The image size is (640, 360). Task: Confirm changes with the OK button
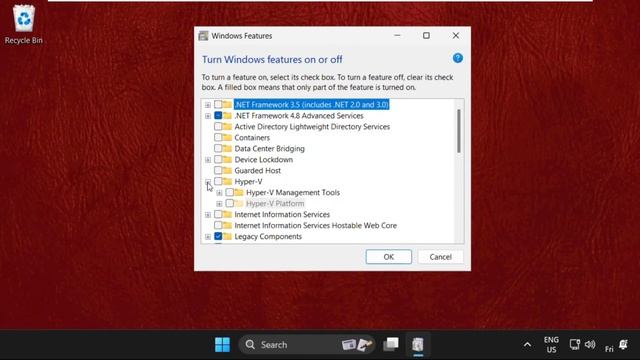coord(389,257)
